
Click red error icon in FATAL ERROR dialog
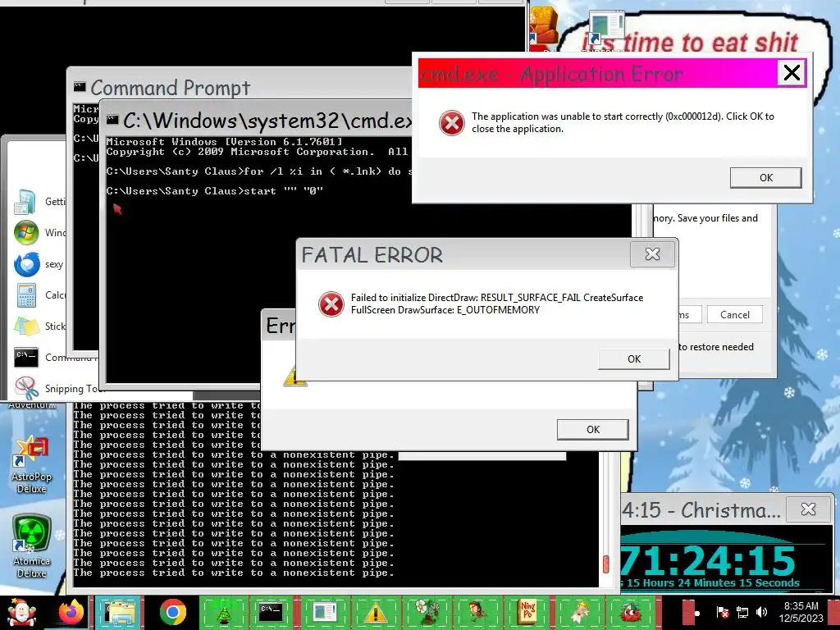[x=331, y=304]
